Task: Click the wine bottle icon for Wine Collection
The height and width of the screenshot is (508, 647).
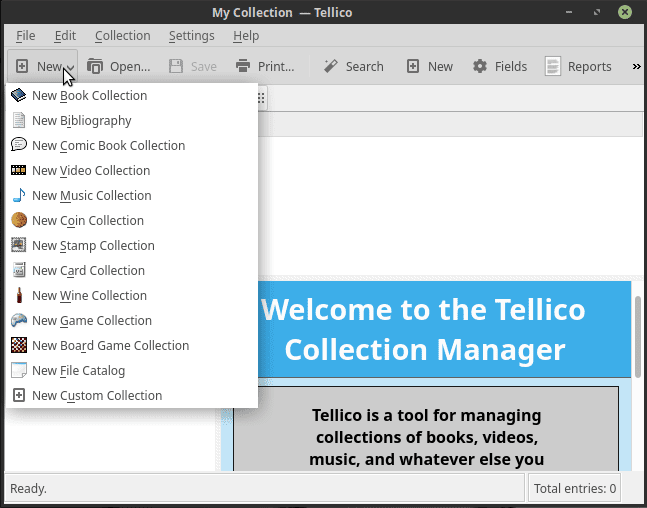Action: (19, 295)
